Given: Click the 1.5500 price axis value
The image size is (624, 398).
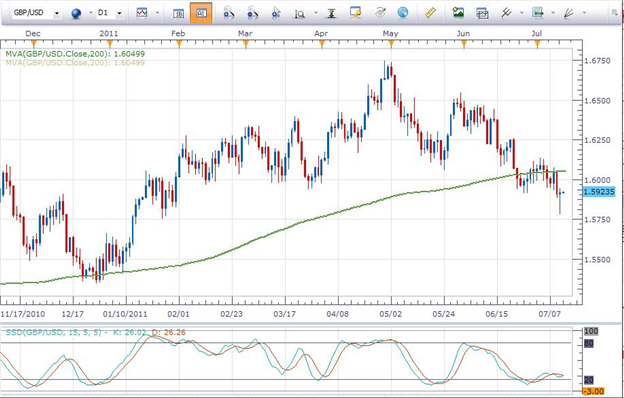Looking at the screenshot, I should click(597, 259).
